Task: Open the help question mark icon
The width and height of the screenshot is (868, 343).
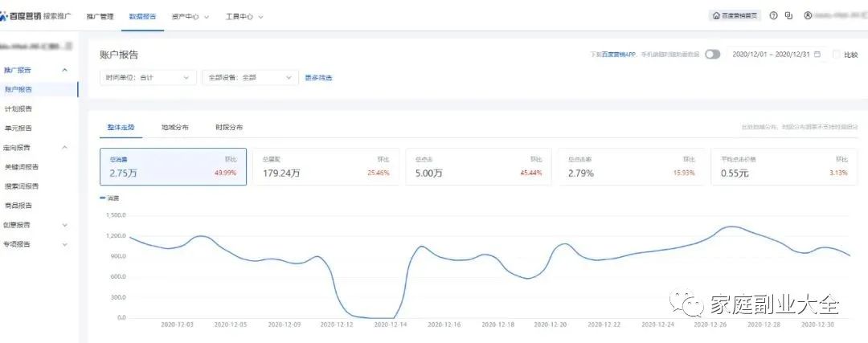Action: pos(773,16)
